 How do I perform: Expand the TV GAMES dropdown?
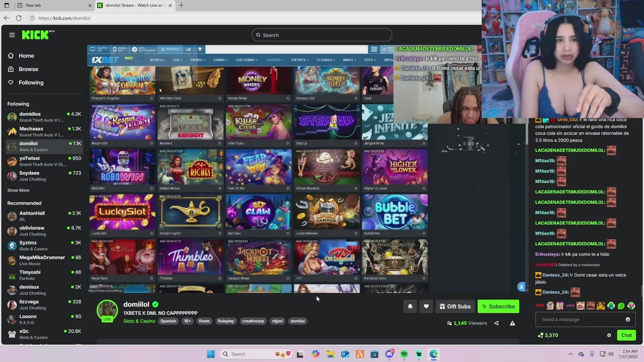[327, 60]
